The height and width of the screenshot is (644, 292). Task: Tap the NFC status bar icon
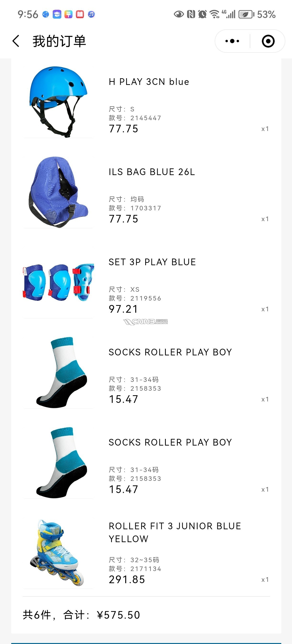[191, 14]
